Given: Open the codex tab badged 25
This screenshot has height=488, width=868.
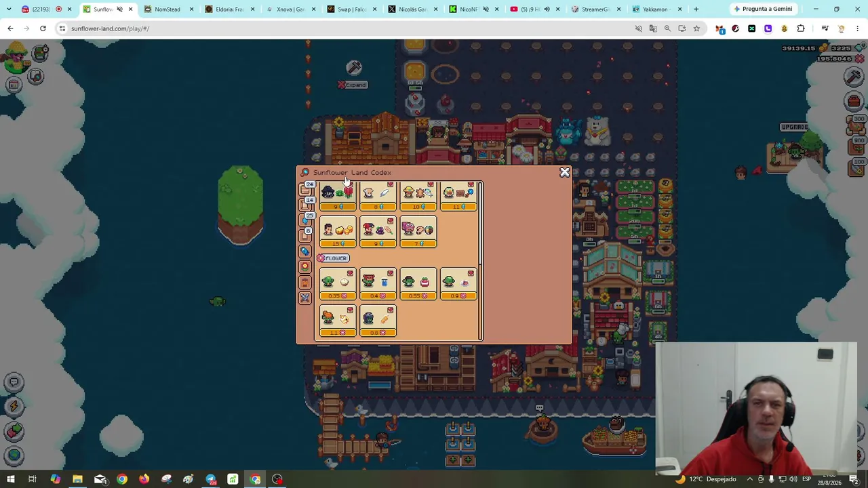Looking at the screenshot, I should pos(307,220).
